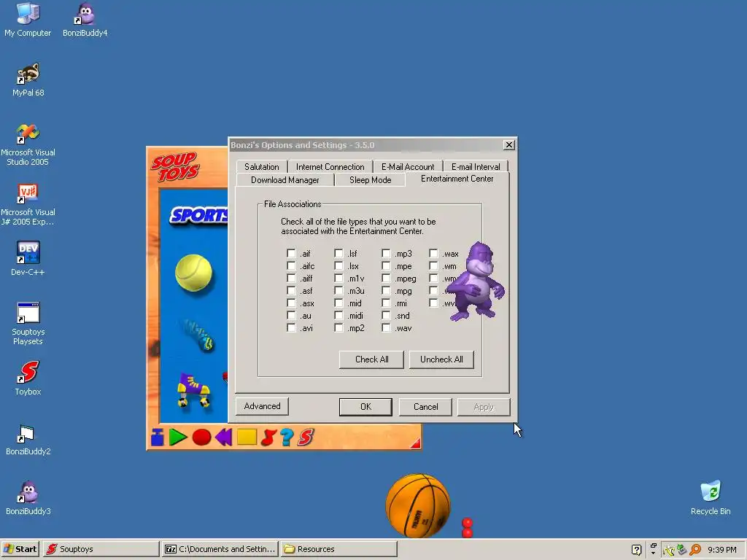Click the question mark speech bubble in taskbar
The image size is (747, 560).
click(x=636, y=550)
